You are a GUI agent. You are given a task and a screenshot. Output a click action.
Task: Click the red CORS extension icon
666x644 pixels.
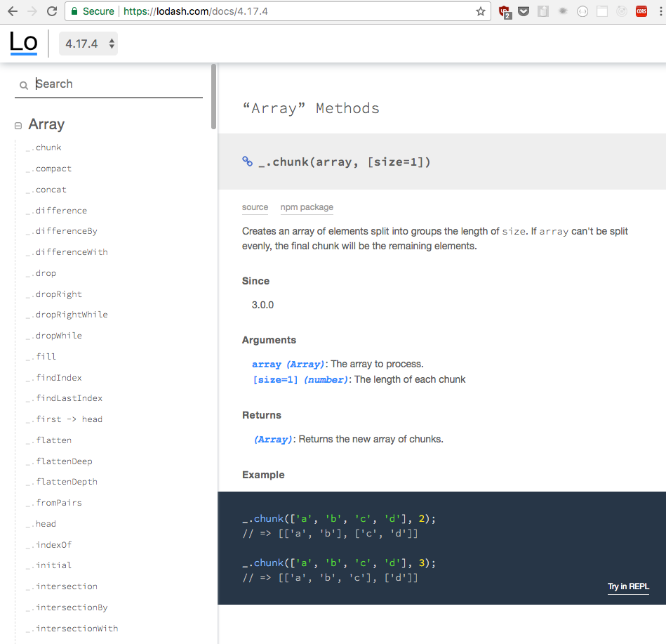pos(641,11)
